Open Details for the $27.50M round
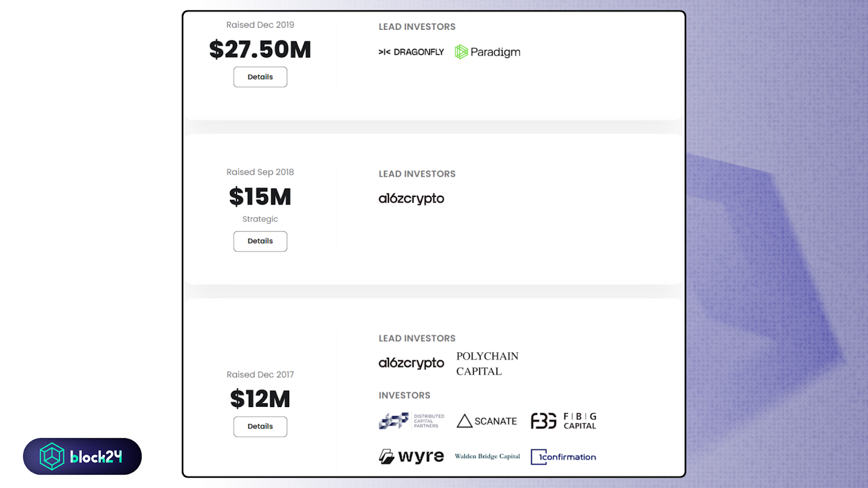The width and height of the screenshot is (868, 488). click(260, 77)
